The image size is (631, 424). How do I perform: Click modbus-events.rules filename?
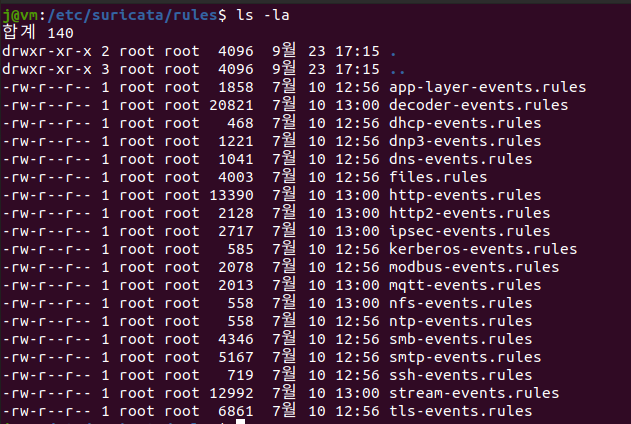pyautogui.click(x=474, y=267)
